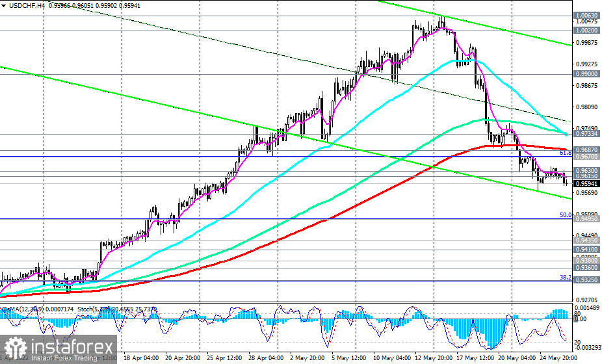Click the 0.98675 axis price value
Viewport: 602px width, 364px height.
pos(586,85)
